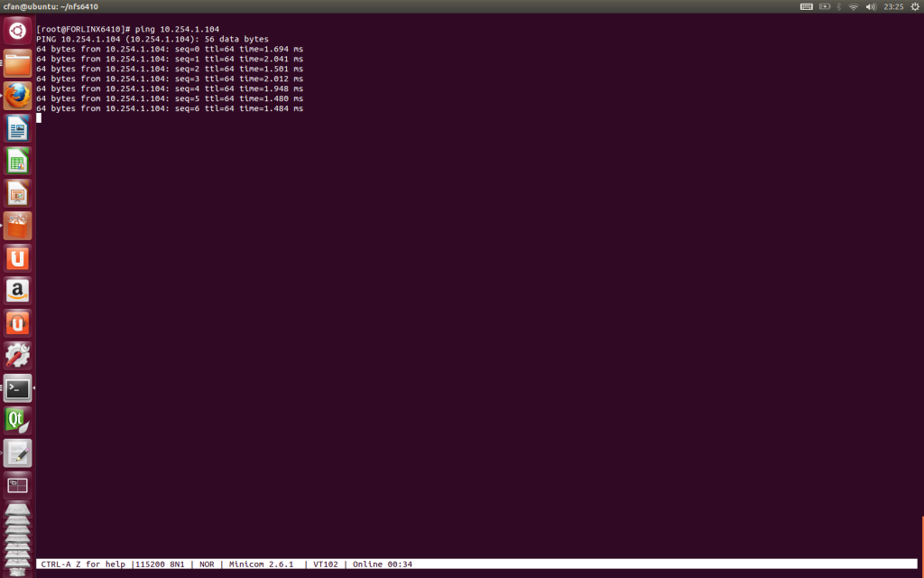Launch Firefox web browser
This screenshot has width=924, height=578.
(17, 96)
